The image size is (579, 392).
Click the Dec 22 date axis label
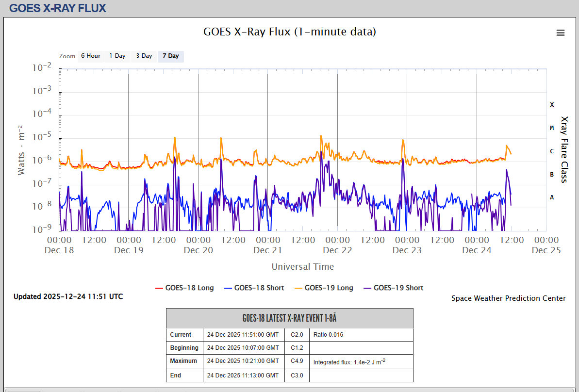[x=337, y=250]
